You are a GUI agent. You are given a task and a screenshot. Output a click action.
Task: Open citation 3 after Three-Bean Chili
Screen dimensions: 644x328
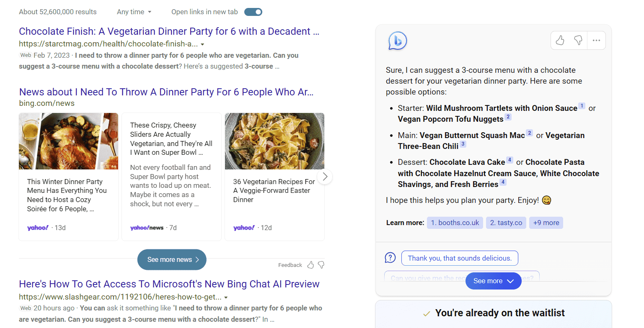463,144
